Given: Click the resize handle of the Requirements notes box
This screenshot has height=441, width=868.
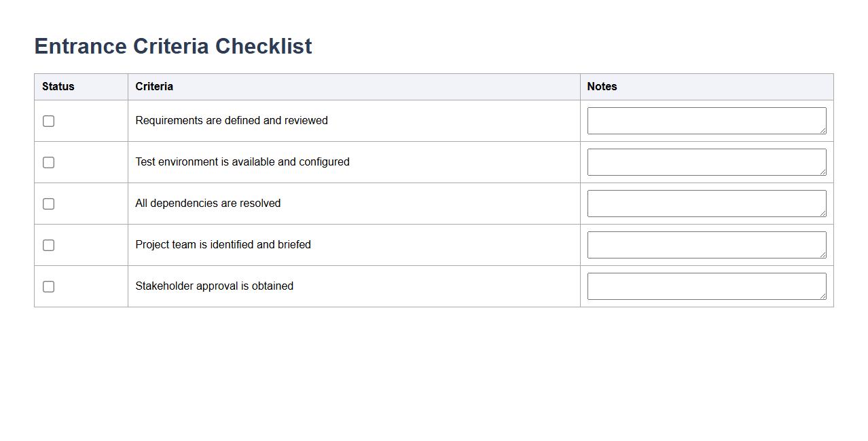Looking at the screenshot, I should click(822, 130).
